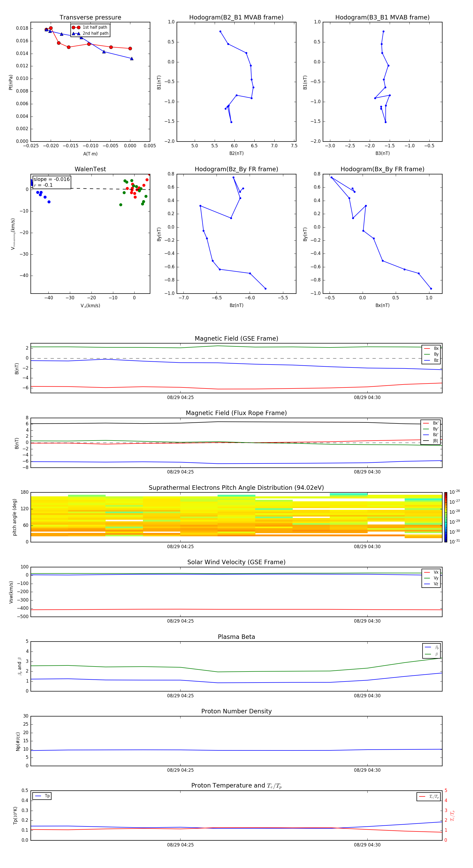Screen dimensions: 473x868
Task: Click the 'Hodogram(Bz_By FR frame)' title
Action: click(236, 169)
